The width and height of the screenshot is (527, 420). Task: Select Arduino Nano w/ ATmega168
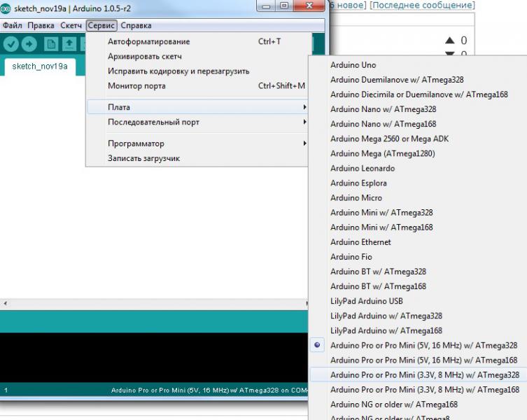click(418, 124)
